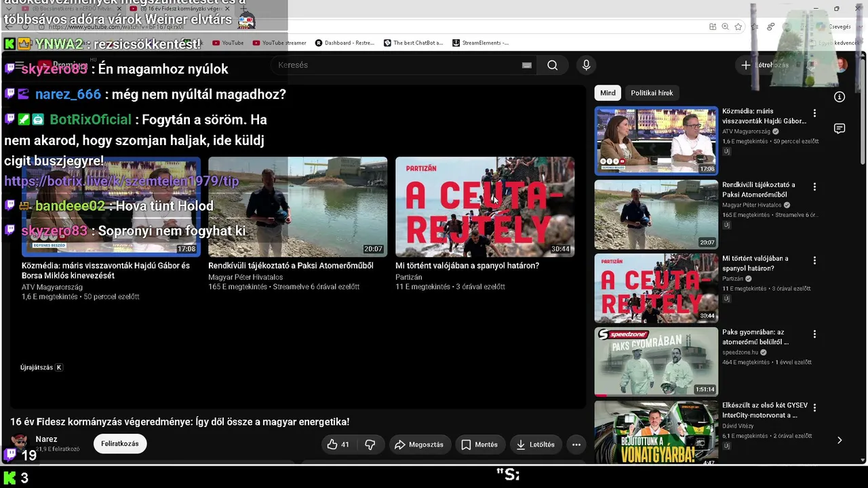Image resolution: width=868 pixels, height=488 pixels.
Task: Open options menu for Mi történt valójában sidebar video
Action: 814,260
